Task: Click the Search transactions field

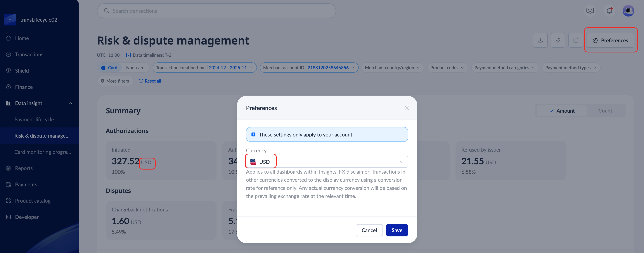Action: pyautogui.click(x=216, y=11)
